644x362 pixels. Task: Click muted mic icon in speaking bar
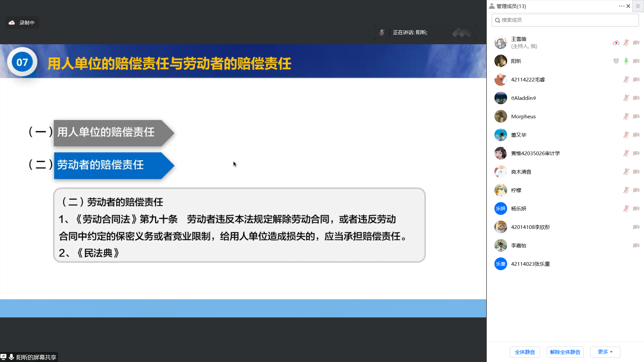coord(382,33)
